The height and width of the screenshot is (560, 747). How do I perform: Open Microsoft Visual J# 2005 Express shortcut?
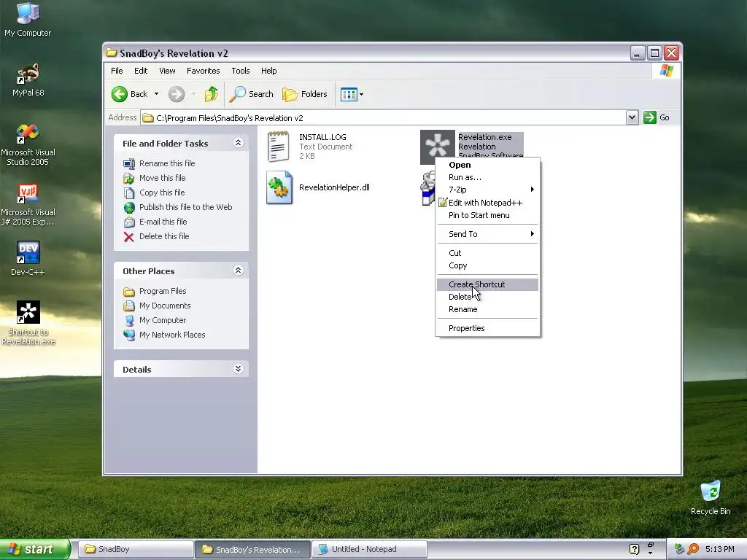28,205
